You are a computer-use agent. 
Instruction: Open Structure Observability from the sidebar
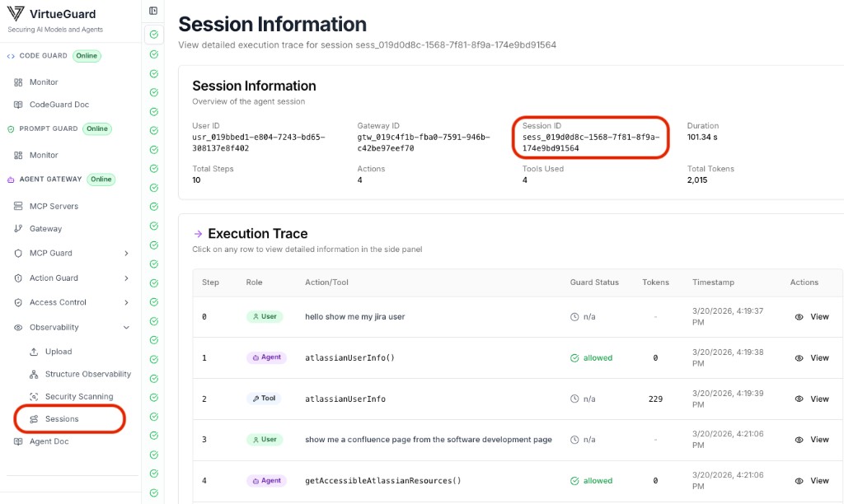tap(84, 374)
